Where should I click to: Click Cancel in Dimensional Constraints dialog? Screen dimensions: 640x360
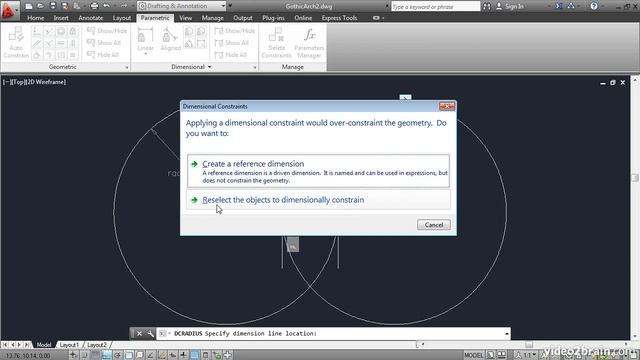434,225
